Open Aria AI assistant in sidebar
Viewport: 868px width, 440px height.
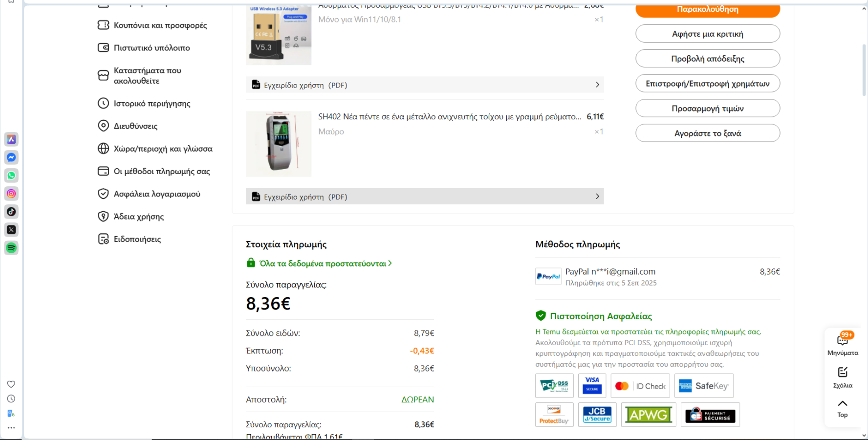[11, 139]
